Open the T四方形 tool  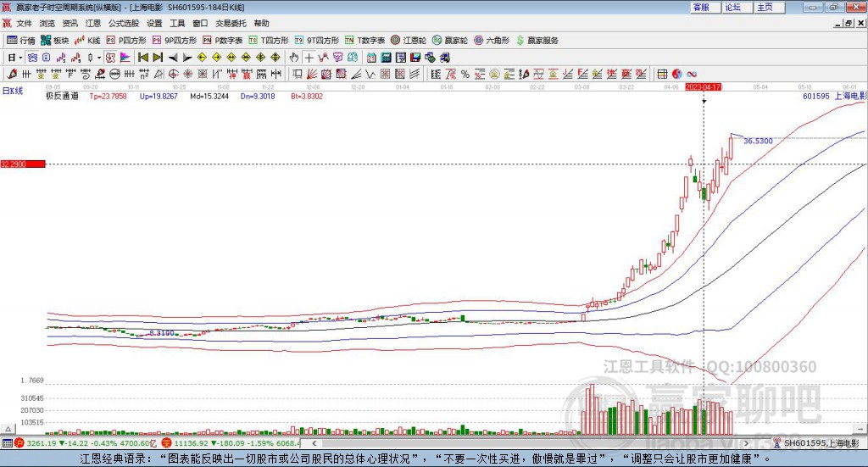[x=269, y=41]
